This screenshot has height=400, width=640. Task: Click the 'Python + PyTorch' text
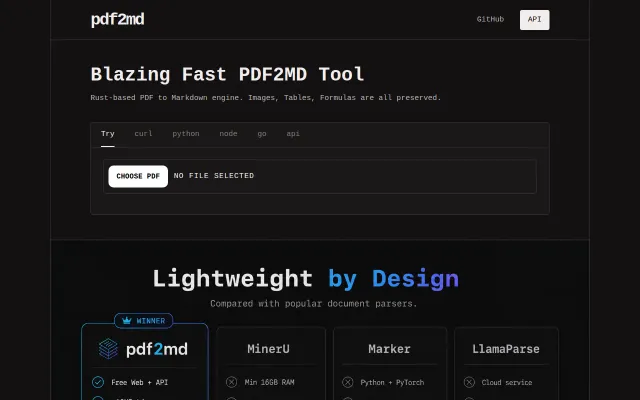click(x=392, y=382)
